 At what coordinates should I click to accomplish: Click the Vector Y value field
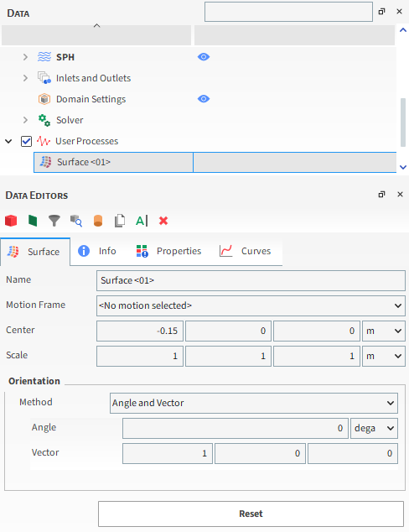click(x=261, y=453)
